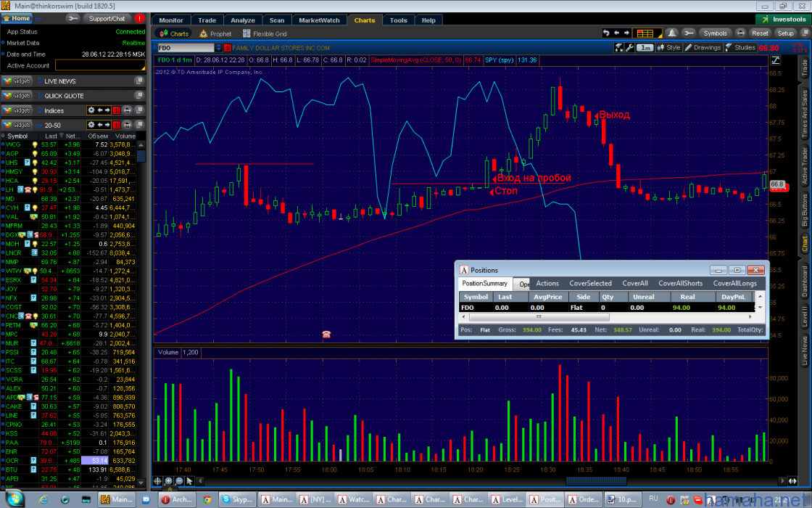Open the Studies menu
Viewport: 812px width, 508px height.
[740, 48]
